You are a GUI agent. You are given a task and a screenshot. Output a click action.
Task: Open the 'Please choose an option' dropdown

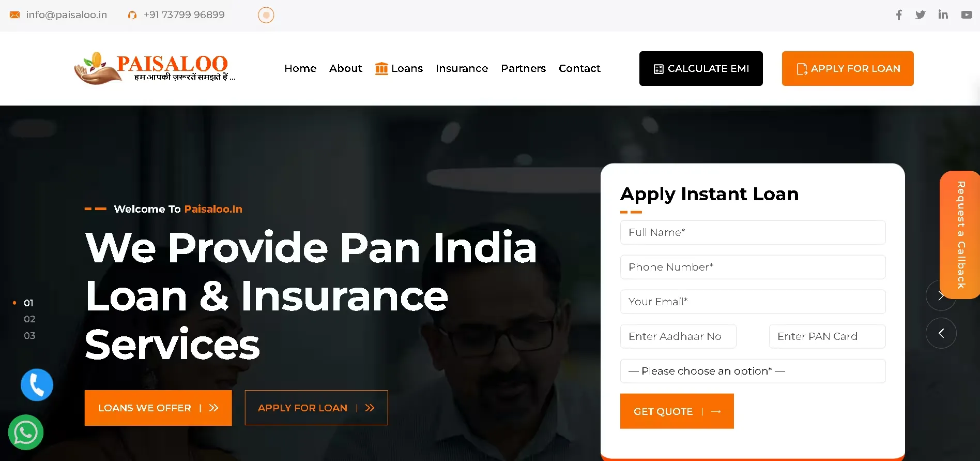point(753,371)
